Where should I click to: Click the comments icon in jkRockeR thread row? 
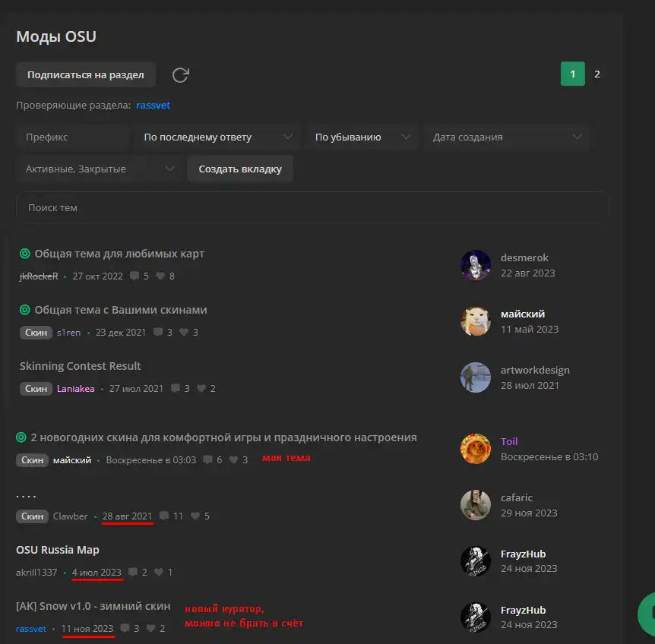click(134, 276)
